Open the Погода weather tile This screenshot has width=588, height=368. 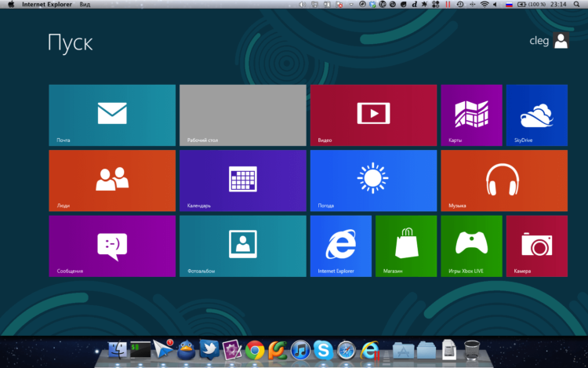click(373, 180)
